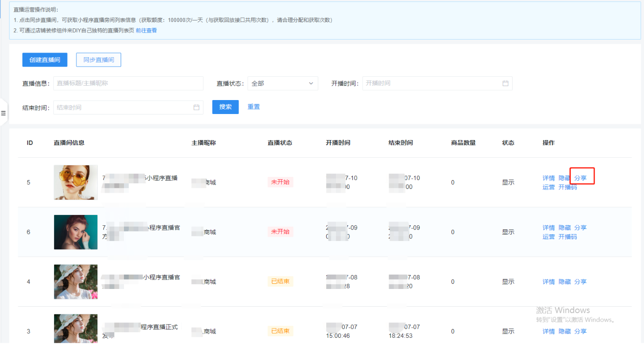Hide live room ID 3 via 隐藏

coord(564,331)
